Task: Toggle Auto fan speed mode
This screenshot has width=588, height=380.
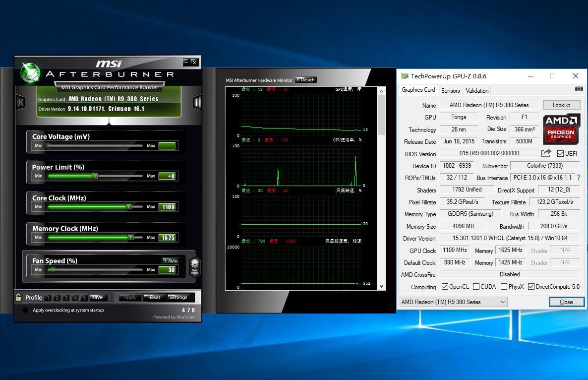Action: 170,260
